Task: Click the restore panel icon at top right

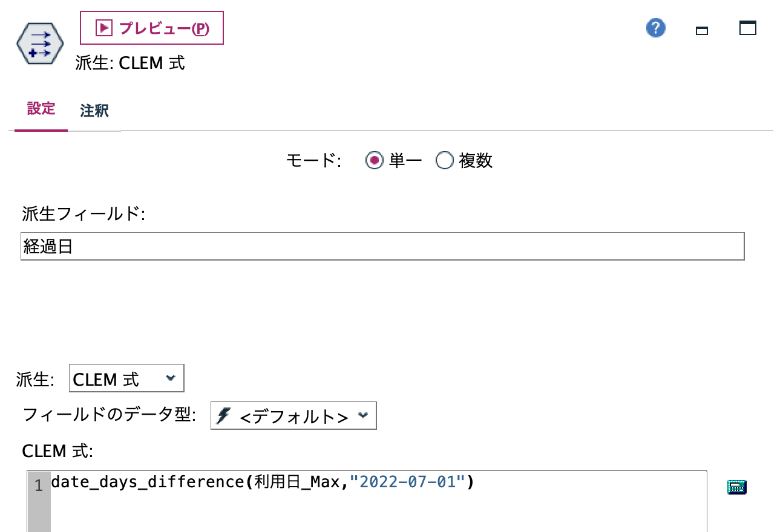Action: pyautogui.click(x=747, y=28)
